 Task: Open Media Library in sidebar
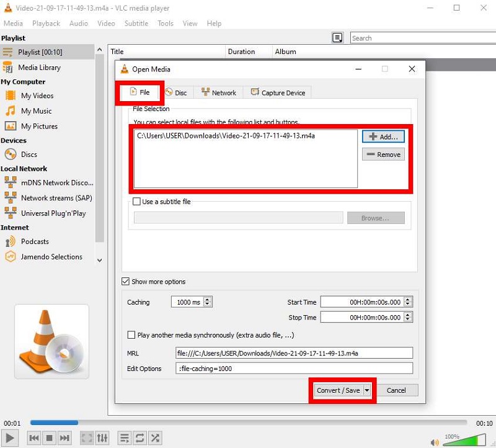(x=39, y=68)
